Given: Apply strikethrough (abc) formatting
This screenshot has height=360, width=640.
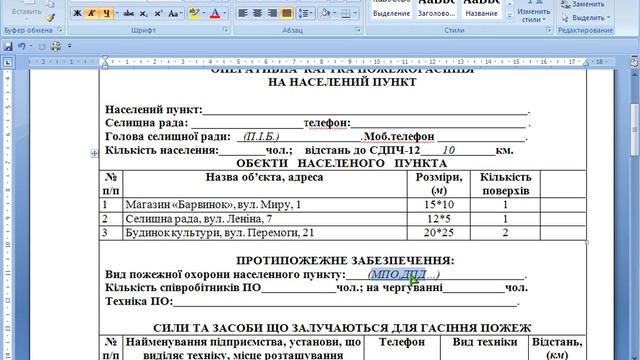Looking at the screenshot, I should pyautogui.click(x=129, y=13).
